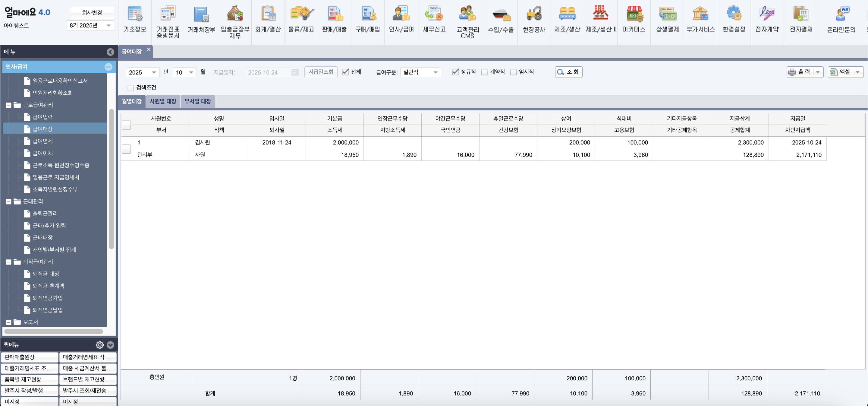Uncheck the 전체 checkbox
This screenshot has width=868, height=406.
pyautogui.click(x=345, y=72)
